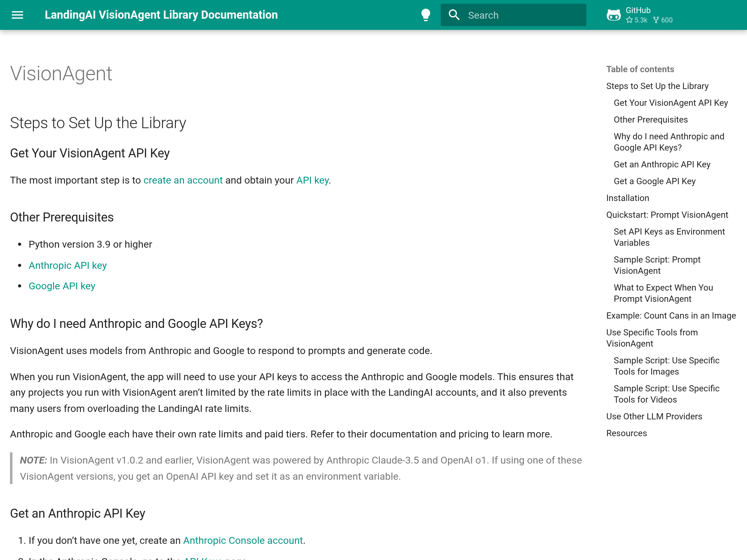The image size is (747, 560).
Task: Jump to 'Get Your VisionAgent API Key' in contents
Action: click(x=671, y=103)
